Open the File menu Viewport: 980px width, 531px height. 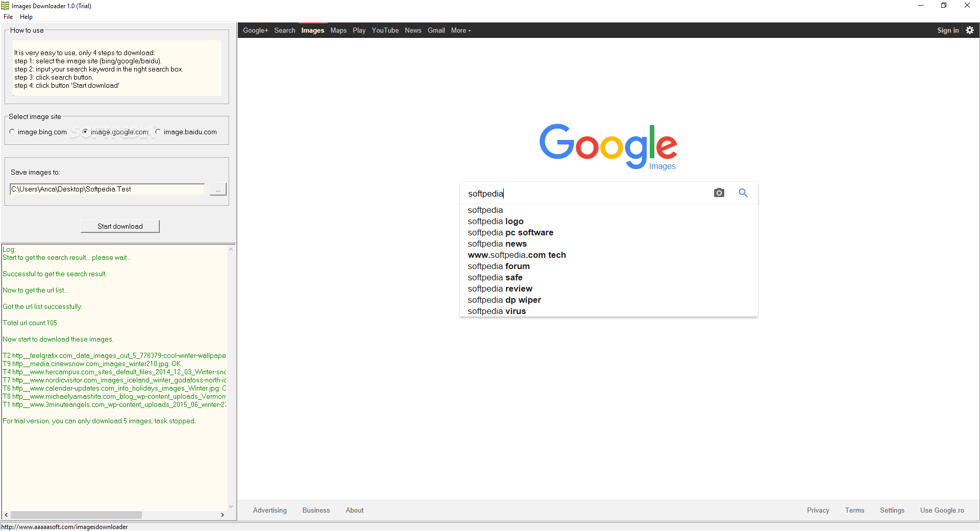coord(8,17)
